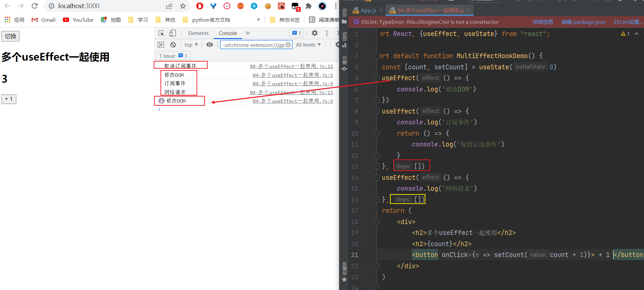This screenshot has width=644, height=290.
Task: Open the 应用 apps shortcut in bookmarks bar
Action: (14, 20)
